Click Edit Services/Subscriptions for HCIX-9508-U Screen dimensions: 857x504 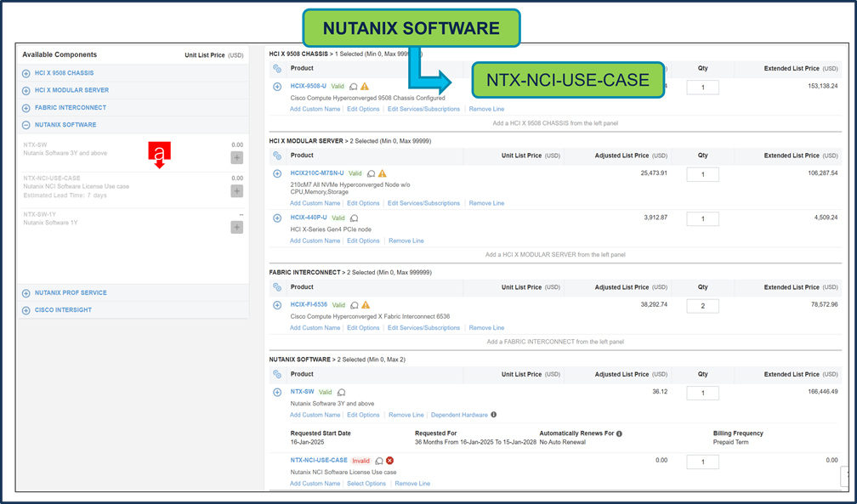[x=423, y=109]
